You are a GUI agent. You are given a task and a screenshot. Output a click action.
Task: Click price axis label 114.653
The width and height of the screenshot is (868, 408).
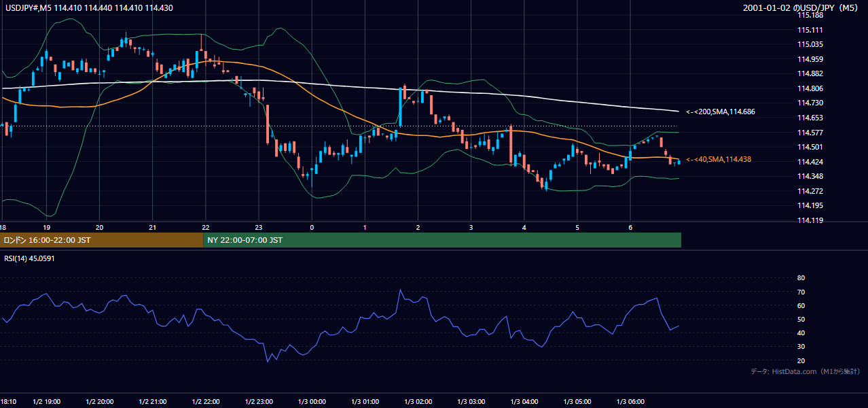[x=810, y=118]
